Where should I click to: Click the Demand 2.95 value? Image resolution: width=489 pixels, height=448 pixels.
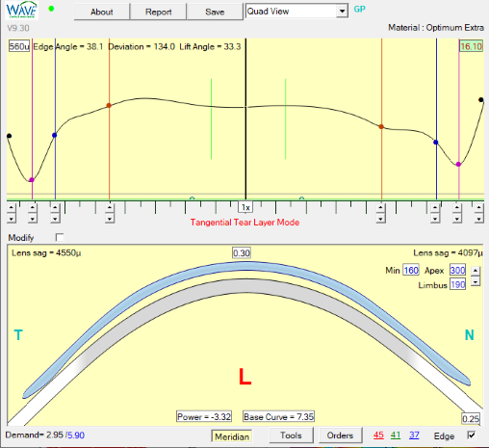tap(55, 435)
